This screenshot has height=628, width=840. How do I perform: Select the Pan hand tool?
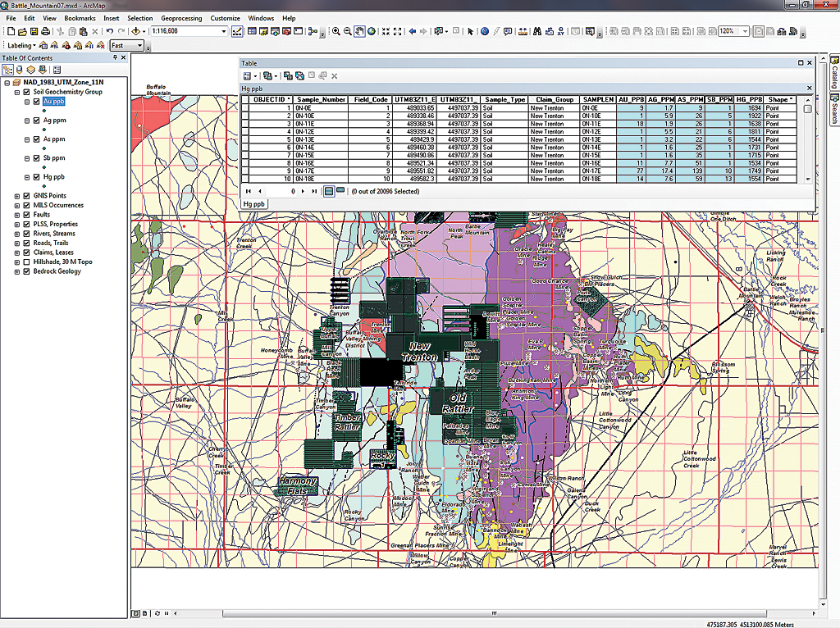359,32
